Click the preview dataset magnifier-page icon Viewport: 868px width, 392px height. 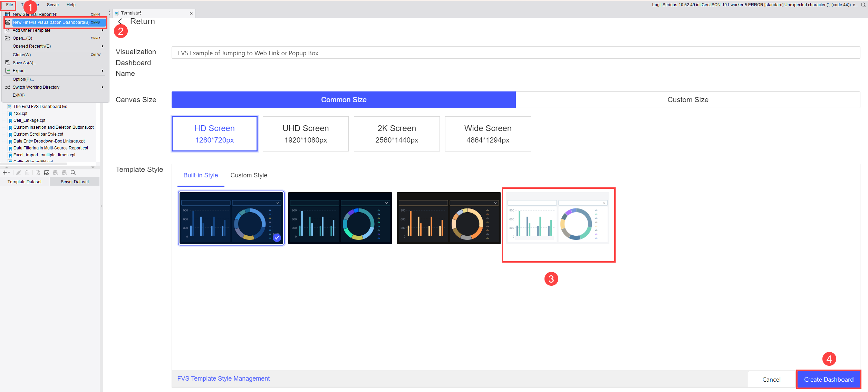coord(38,173)
